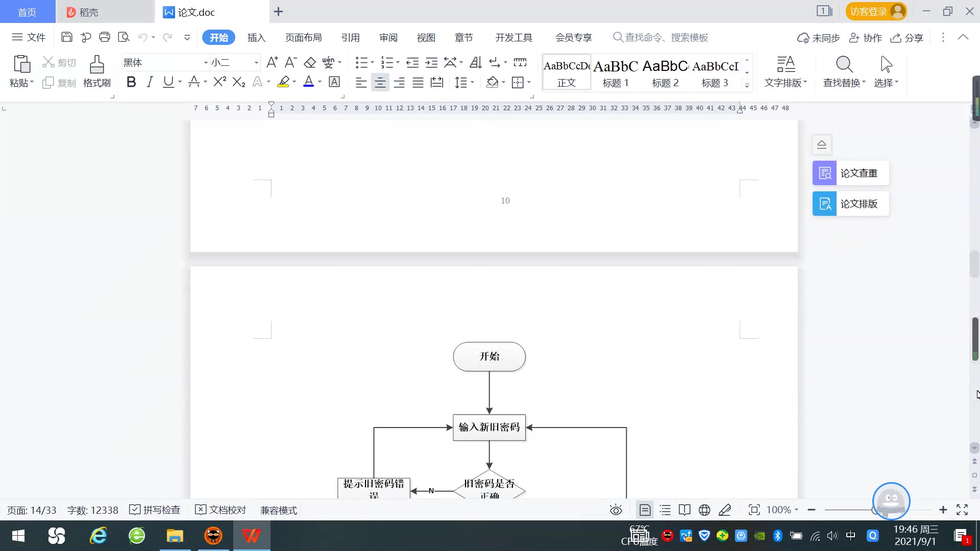Open WPS app in Windows taskbar
This screenshot has height=551, width=980.
[x=251, y=536]
